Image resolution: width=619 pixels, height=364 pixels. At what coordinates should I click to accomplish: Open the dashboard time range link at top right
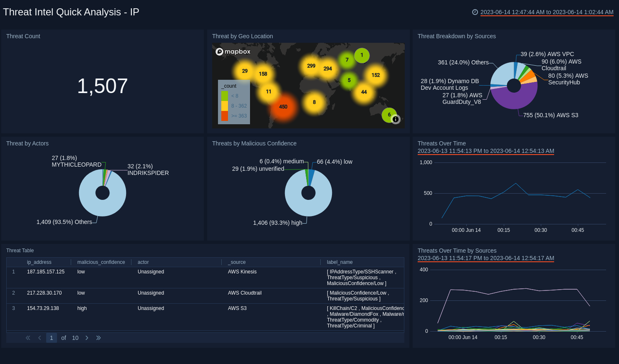546,12
